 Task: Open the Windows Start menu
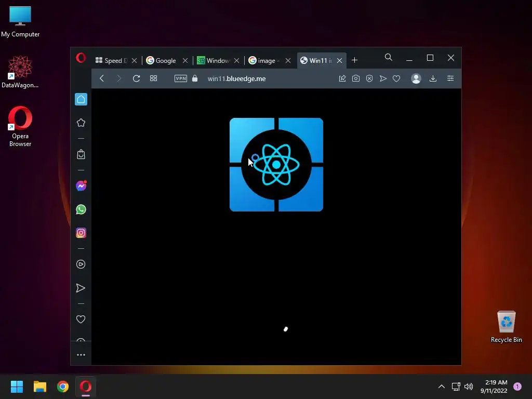tap(17, 387)
